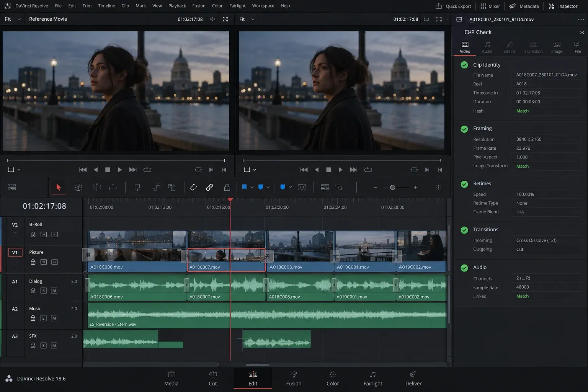Click the source viewer scrub bar
The image size is (588, 392).
[x=116, y=160]
